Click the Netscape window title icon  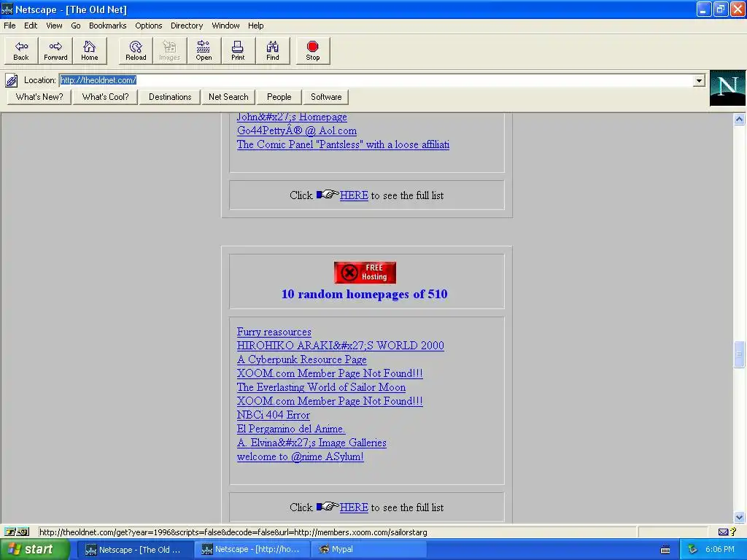coord(7,9)
